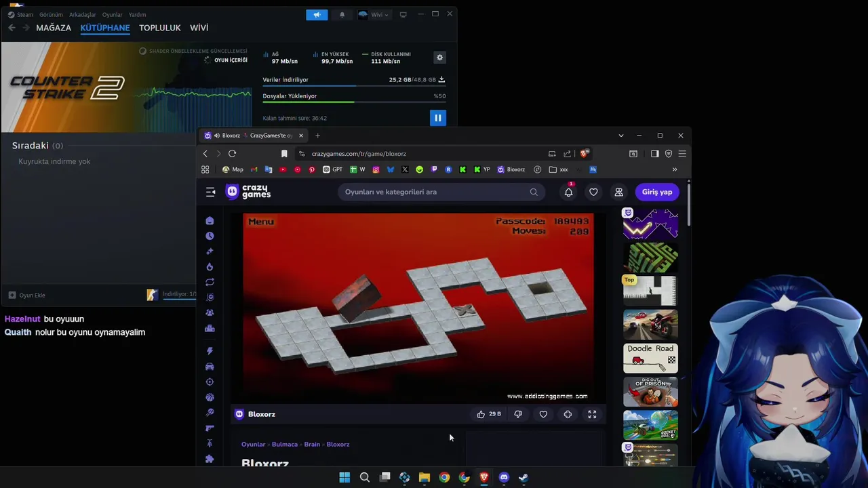The width and height of the screenshot is (868, 488).
Task: Open the Map bookmark
Action: (233, 169)
